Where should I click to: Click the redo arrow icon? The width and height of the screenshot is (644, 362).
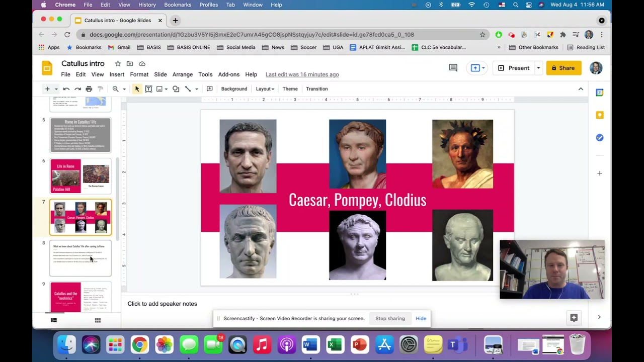(77, 89)
